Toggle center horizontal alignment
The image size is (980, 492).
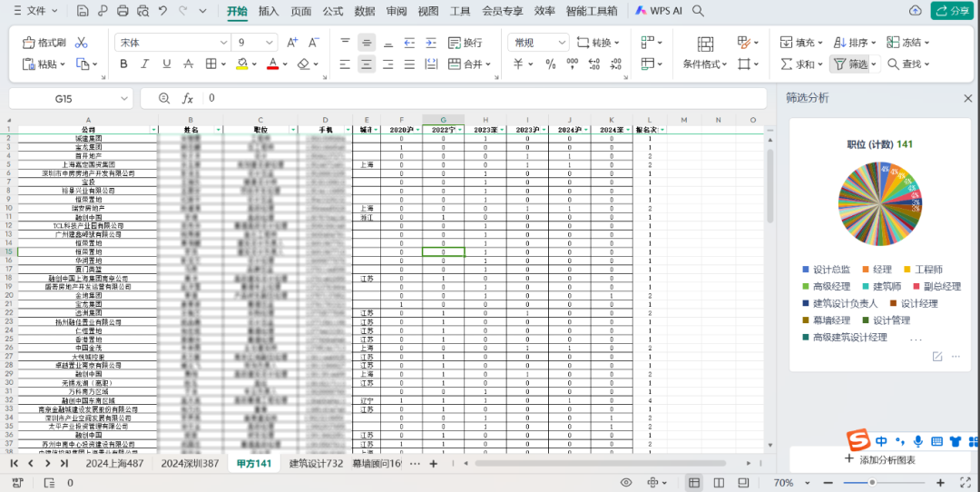point(366,64)
